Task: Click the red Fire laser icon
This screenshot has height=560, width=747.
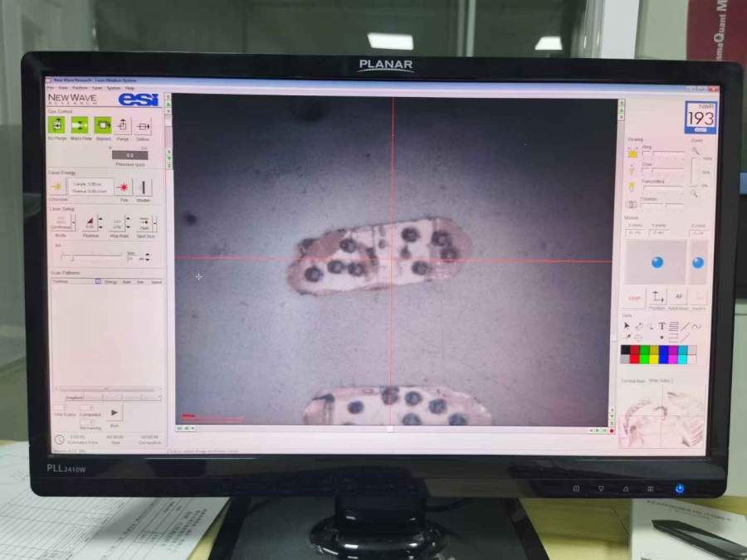Action: [124, 187]
